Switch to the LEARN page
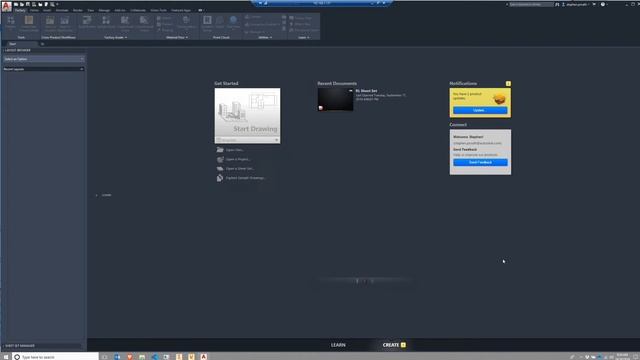Viewport: 640px width, 360px height. coord(338,345)
